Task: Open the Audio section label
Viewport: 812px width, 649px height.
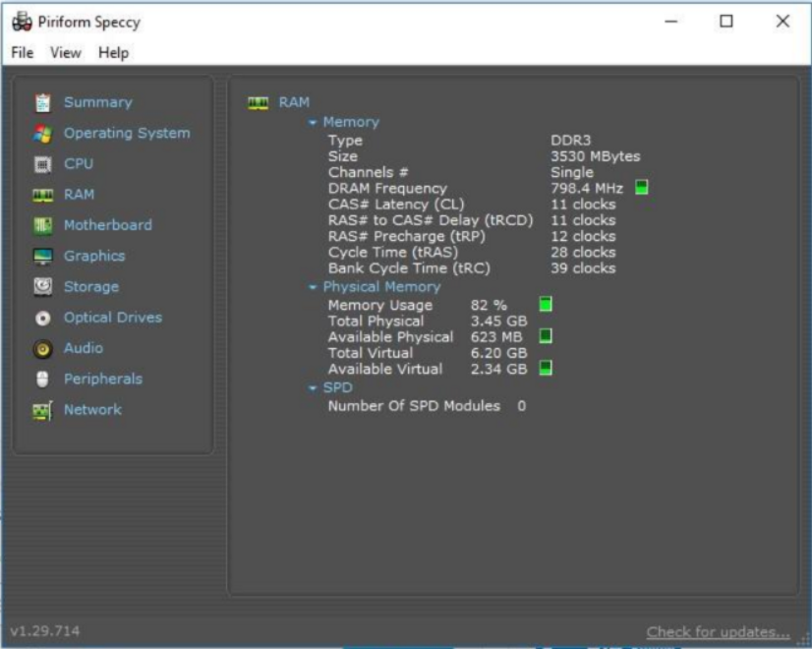Action: point(84,348)
